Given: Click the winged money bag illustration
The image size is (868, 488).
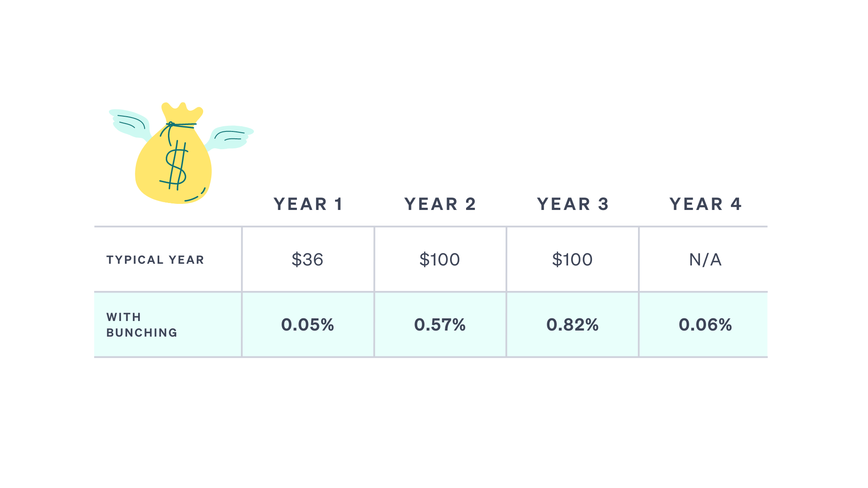Looking at the screenshot, I should tap(181, 153).
